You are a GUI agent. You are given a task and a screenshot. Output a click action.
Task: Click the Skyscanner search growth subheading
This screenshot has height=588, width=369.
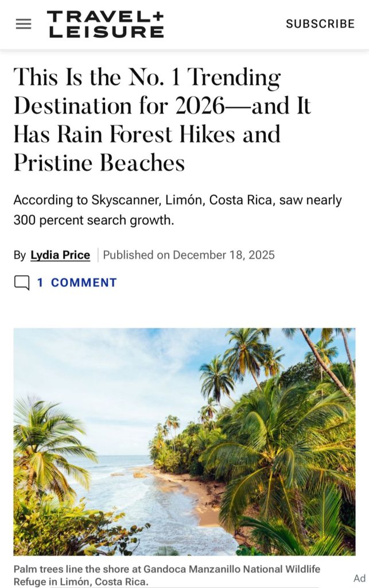tap(177, 210)
